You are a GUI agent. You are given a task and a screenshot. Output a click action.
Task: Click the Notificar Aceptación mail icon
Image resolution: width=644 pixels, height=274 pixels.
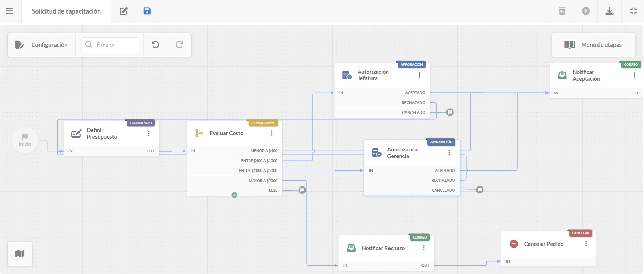(562, 75)
